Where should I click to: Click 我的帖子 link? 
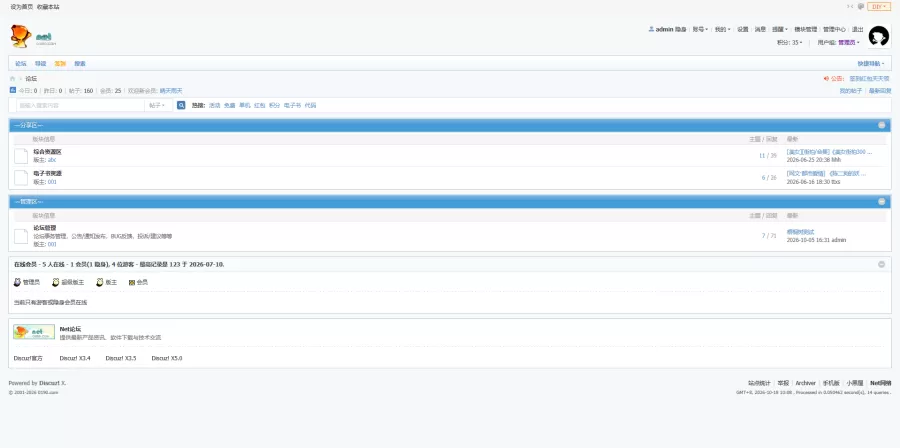pos(851,91)
